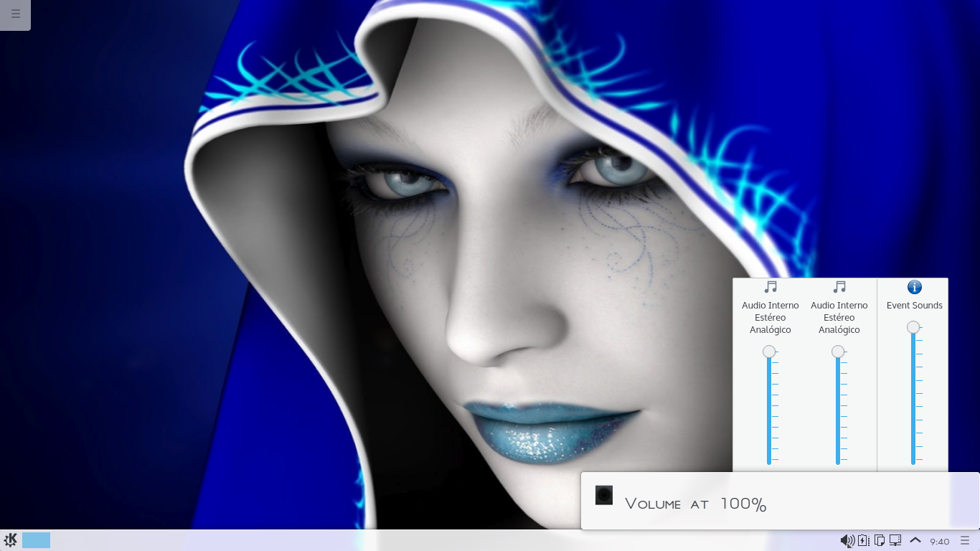
Task: Click the speaker icon in volume notification
Action: [x=604, y=495]
